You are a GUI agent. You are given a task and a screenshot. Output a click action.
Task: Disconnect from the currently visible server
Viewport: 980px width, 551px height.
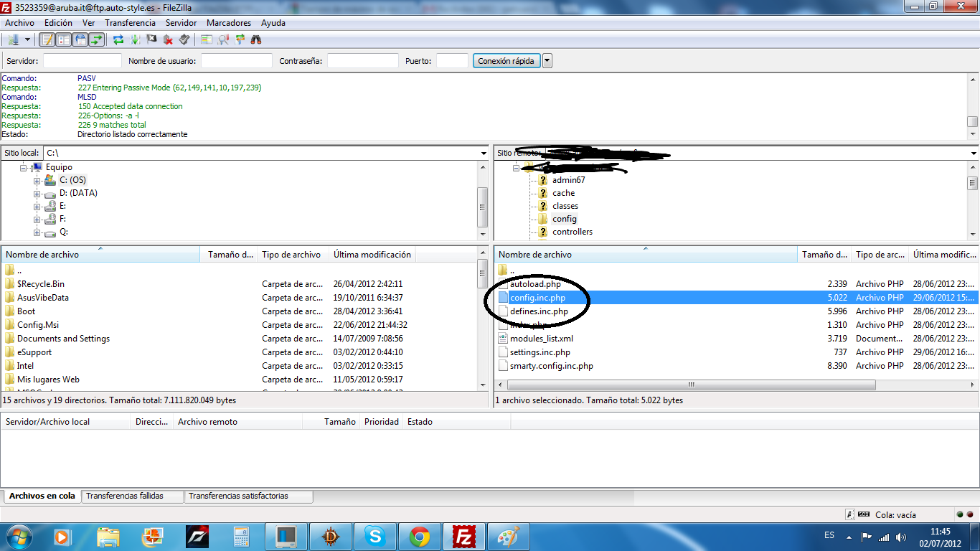pyautogui.click(x=168, y=39)
